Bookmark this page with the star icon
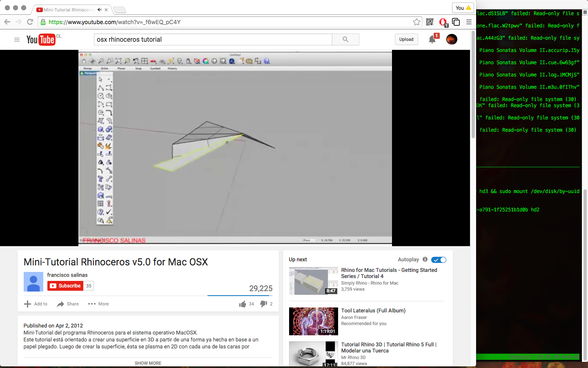The width and height of the screenshot is (588, 368). pyautogui.click(x=416, y=22)
